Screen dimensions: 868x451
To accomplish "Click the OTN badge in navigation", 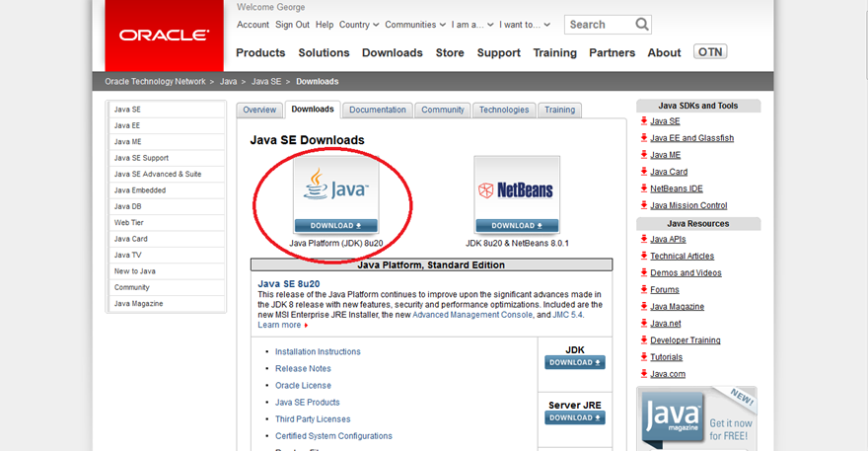I will 710,52.
